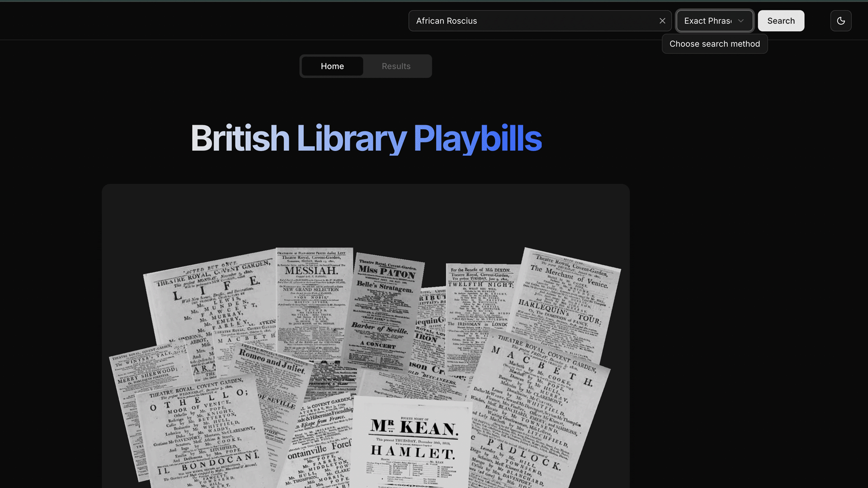This screenshot has height=488, width=868.
Task: Click the Search button
Action: coord(781,21)
